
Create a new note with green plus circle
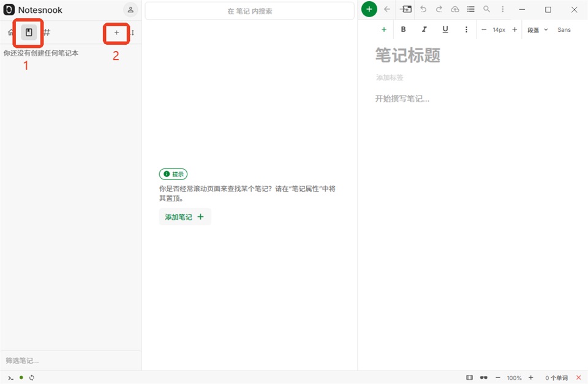pos(369,9)
